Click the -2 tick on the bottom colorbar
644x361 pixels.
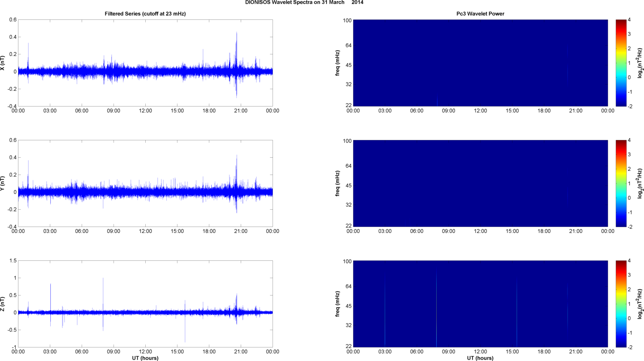tap(630, 347)
